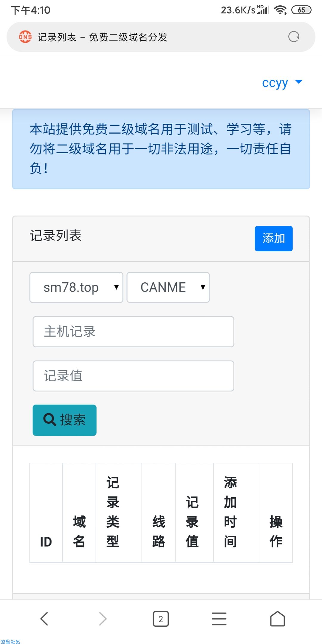Select the ID column header
The width and height of the screenshot is (322, 644).
click(x=46, y=542)
